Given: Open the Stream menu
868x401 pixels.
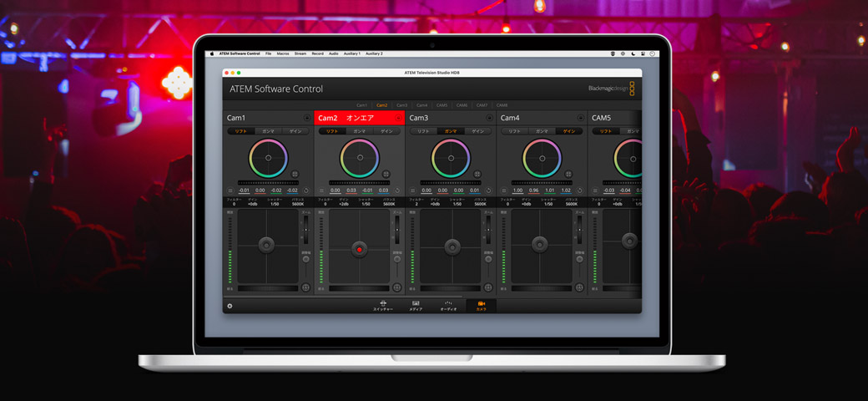Looking at the screenshot, I should 300,53.
